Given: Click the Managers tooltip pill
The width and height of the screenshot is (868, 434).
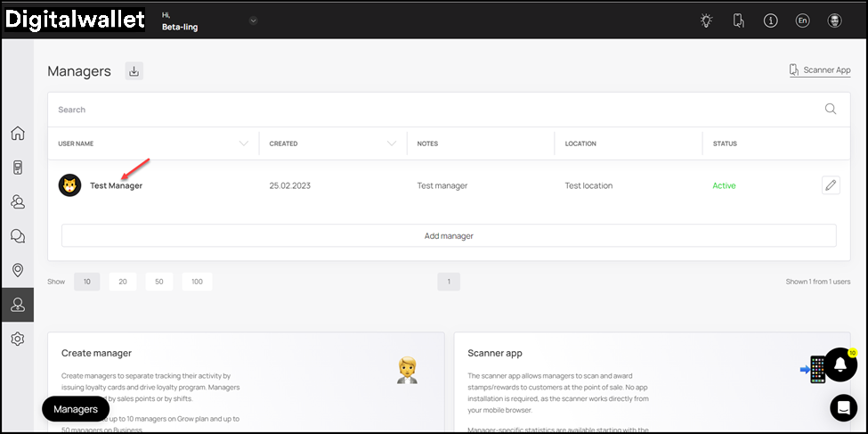Looking at the screenshot, I should 76,409.
